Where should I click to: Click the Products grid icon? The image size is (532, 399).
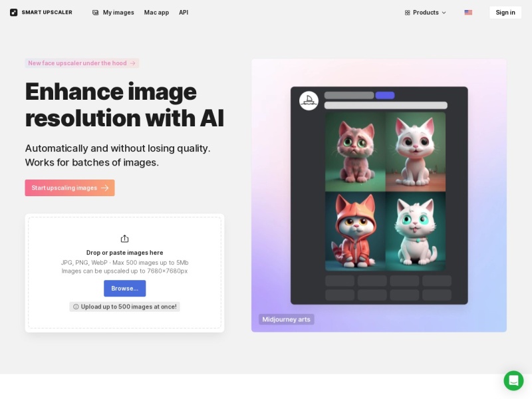pyautogui.click(x=407, y=13)
